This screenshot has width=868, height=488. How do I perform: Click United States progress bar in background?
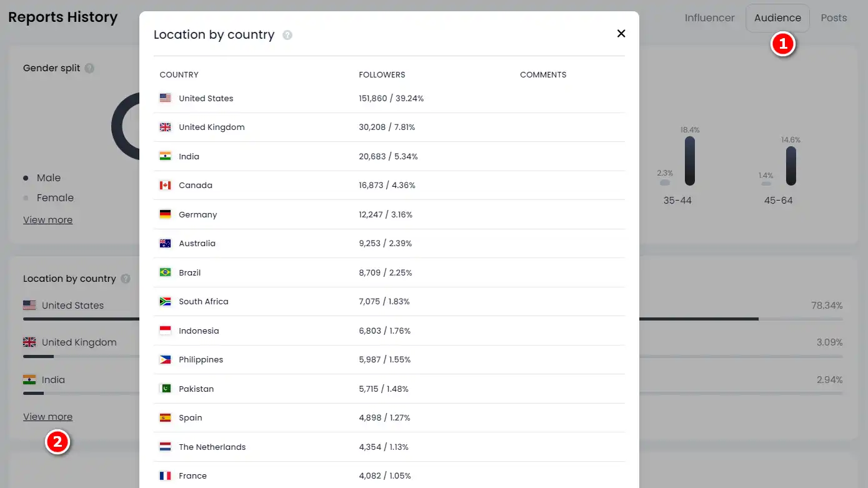(x=81, y=319)
